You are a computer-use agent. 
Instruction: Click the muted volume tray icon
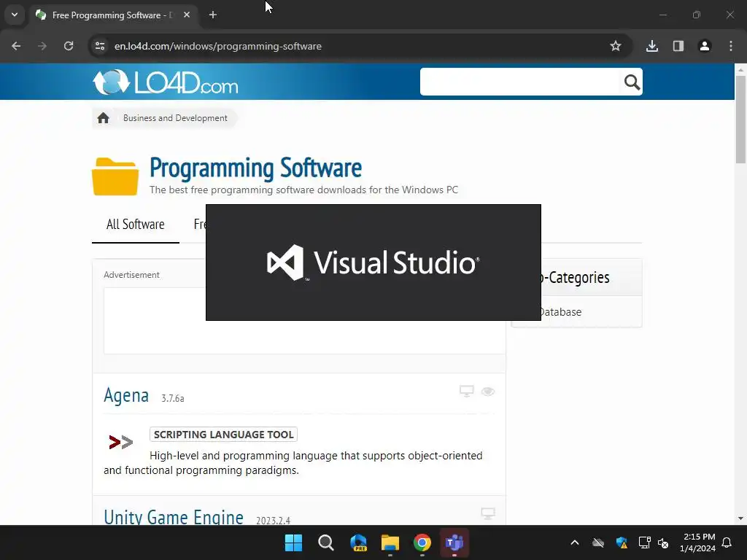(x=663, y=542)
